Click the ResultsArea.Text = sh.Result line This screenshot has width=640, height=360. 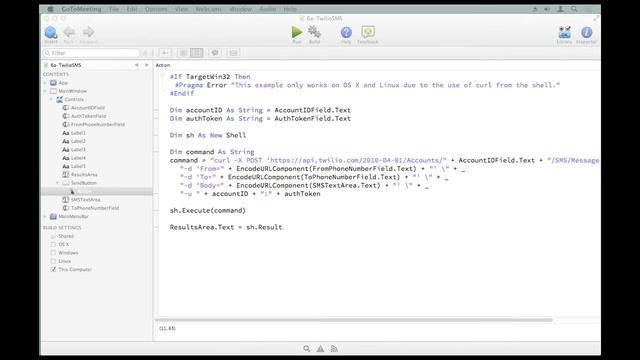[226, 227]
